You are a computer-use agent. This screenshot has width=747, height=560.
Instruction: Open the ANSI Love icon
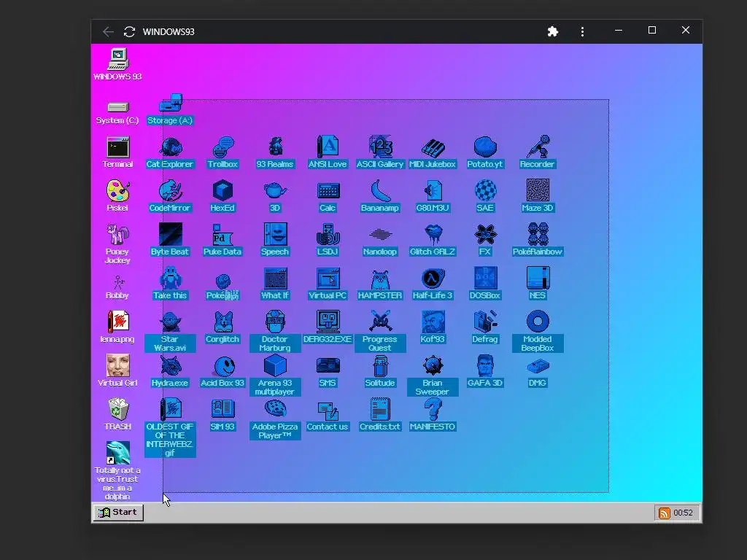(328, 147)
